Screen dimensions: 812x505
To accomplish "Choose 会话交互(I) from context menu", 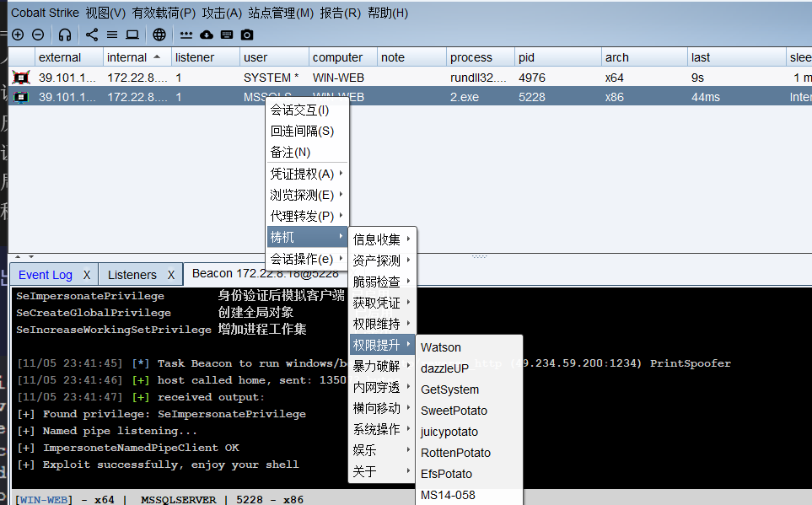I will (307, 110).
